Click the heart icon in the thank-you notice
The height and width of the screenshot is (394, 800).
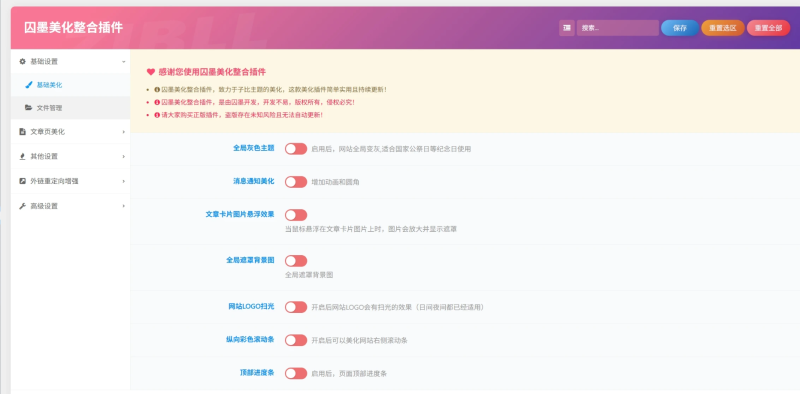point(151,72)
